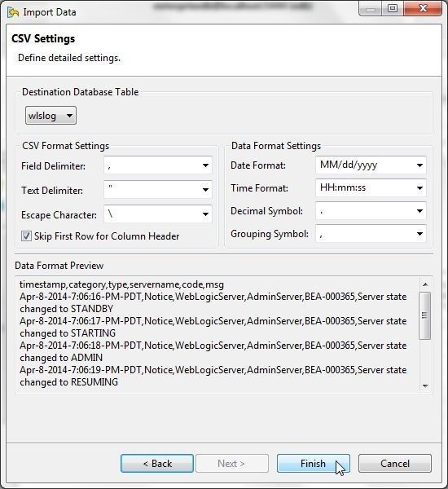This screenshot has height=489, width=448.
Task: Open the Escape Character dropdown arrow
Action: 205,214
